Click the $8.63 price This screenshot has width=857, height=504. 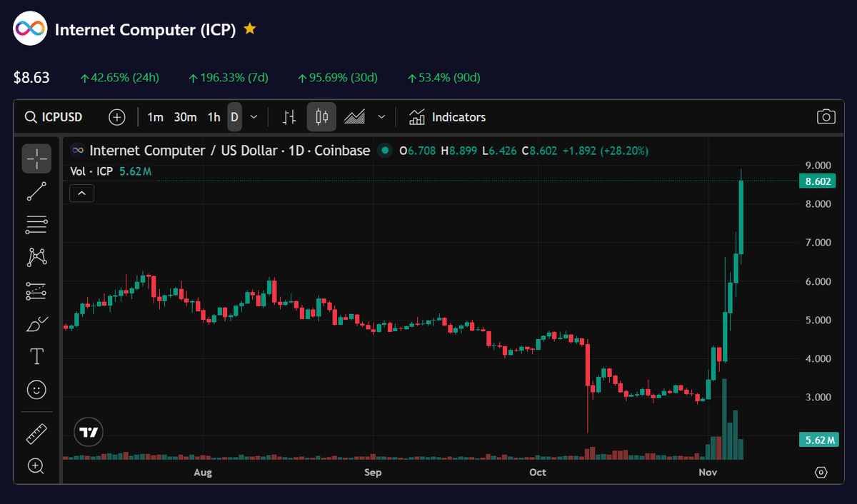pyautogui.click(x=32, y=77)
